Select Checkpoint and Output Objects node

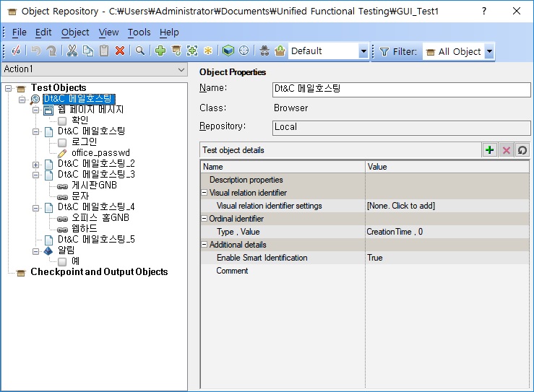(x=99, y=272)
